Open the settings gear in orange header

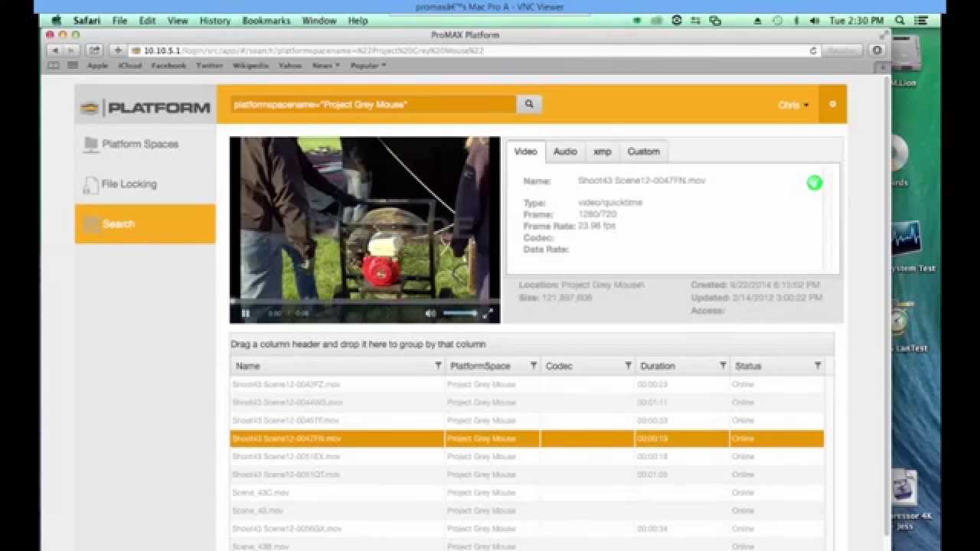(x=832, y=104)
